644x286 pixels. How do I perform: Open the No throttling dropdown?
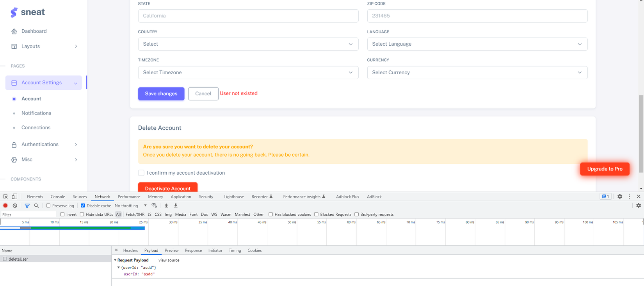131,206
